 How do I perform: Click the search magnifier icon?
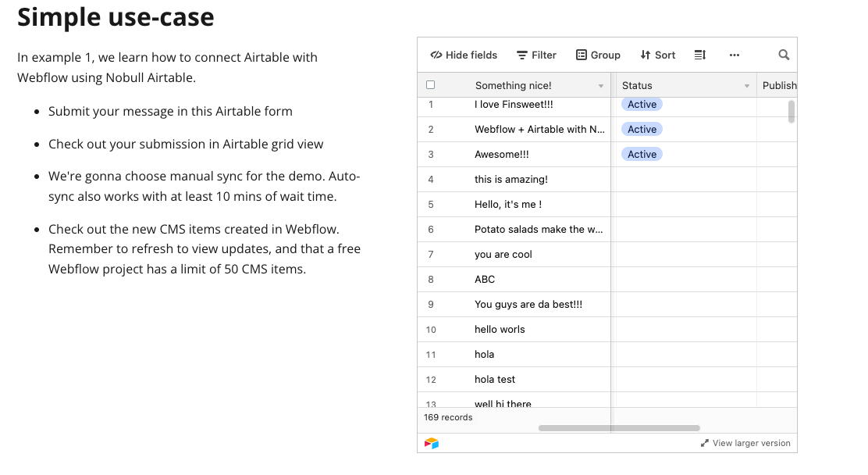[x=784, y=55]
